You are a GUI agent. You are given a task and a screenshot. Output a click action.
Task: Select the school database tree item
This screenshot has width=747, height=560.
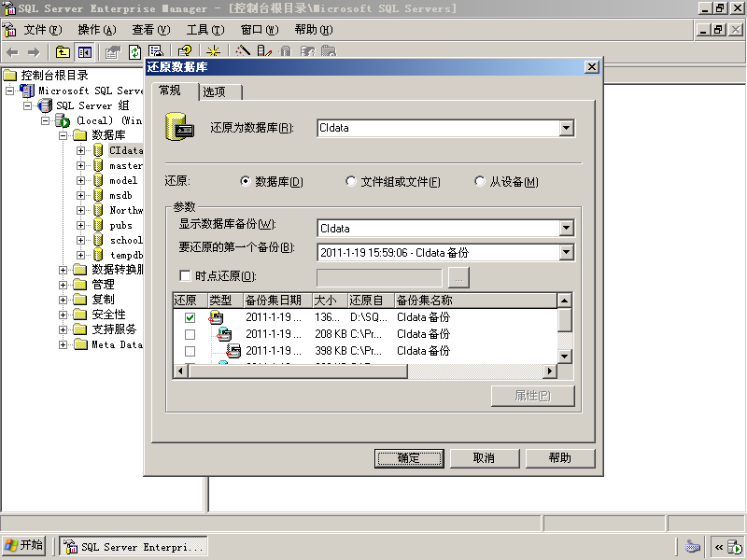(126, 240)
